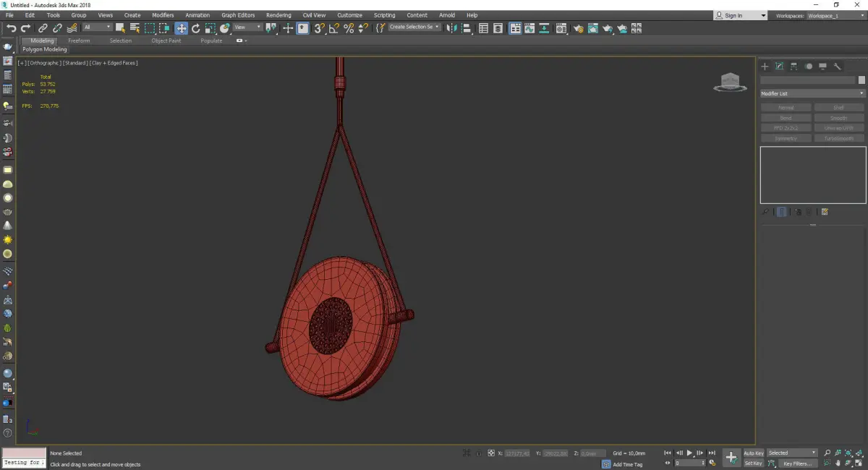The width and height of the screenshot is (868, 470).
Task: Open the Render Setup teapot icon
Action: pyautogui.click(x=578, y=28)
